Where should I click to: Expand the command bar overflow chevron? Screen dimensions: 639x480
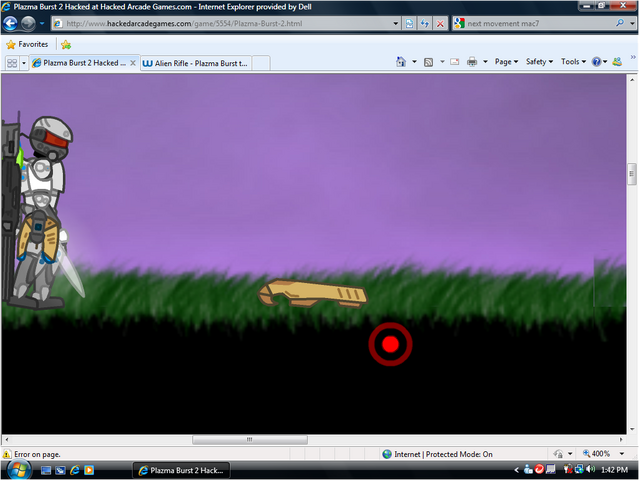coord(633,57)
